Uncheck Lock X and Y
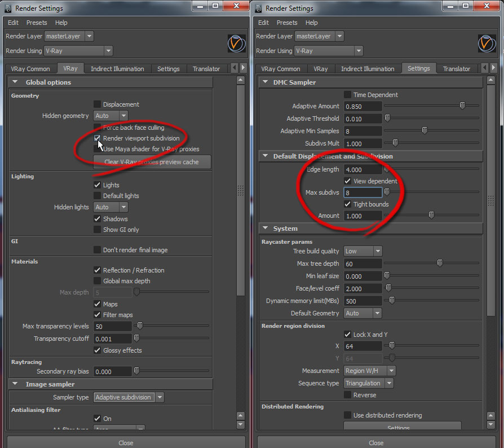Viewport: 504px width, 448px height. coord(347,335)
